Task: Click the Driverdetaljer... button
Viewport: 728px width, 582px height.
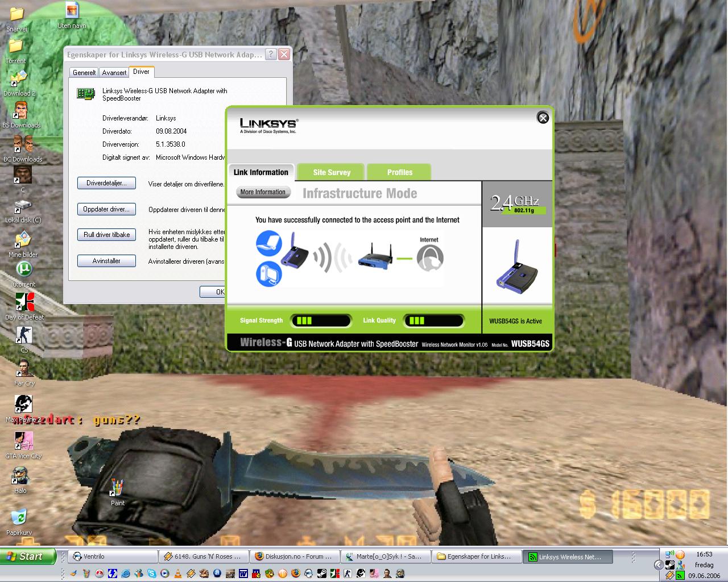Action: pos(106,183)
